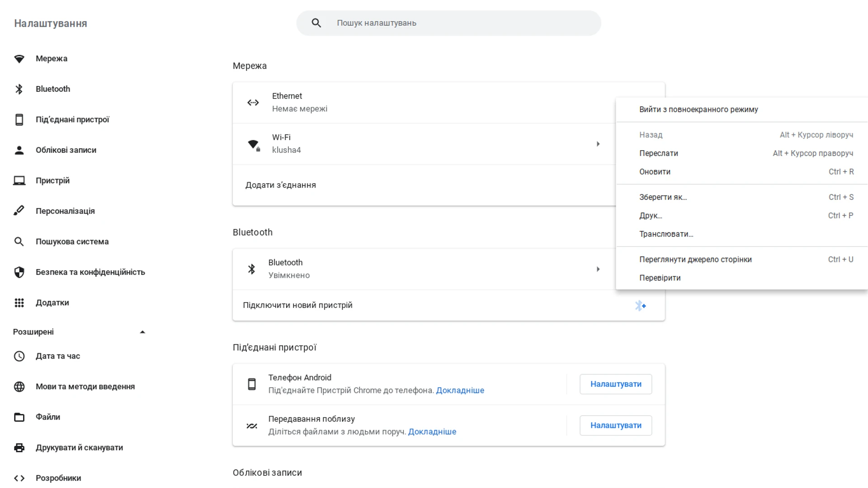Click the shield icon for Безпека та конфіденційність

pyautogui.click(x=19, y=272)
